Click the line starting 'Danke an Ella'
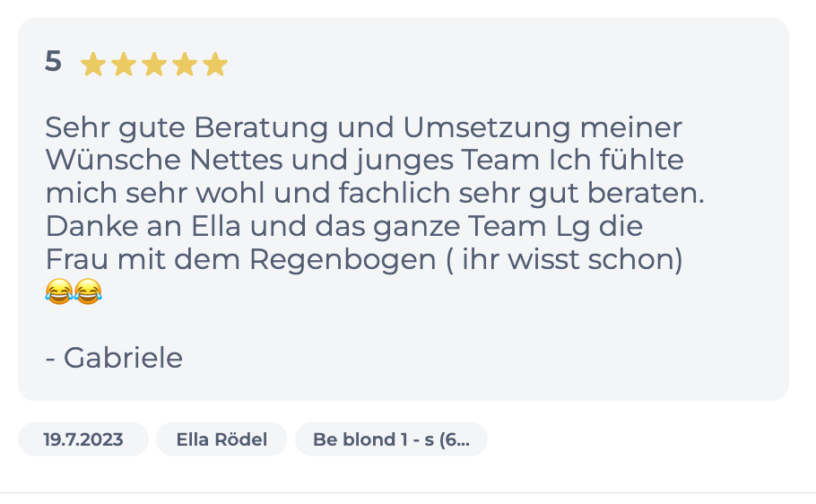Screen dimensions: 816x504 (344, 226)
